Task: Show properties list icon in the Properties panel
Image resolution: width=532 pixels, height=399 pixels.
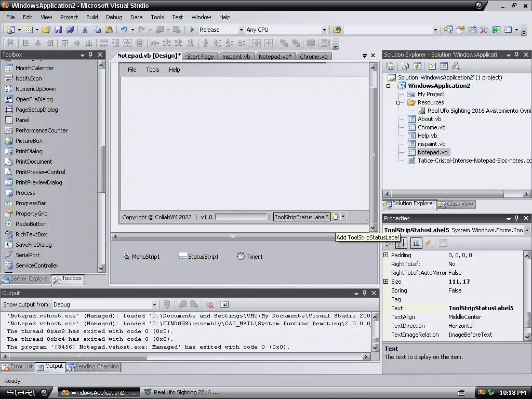Action: [x=416, y=243]
